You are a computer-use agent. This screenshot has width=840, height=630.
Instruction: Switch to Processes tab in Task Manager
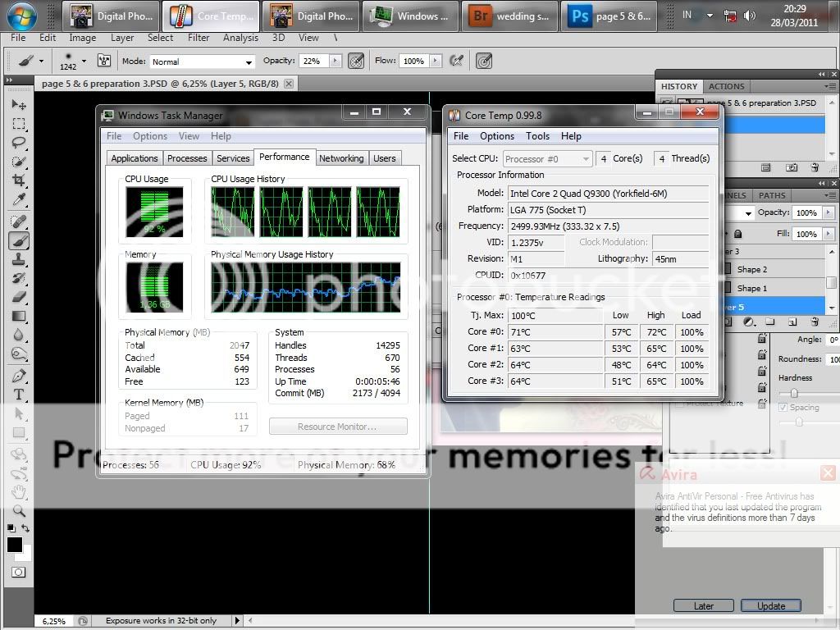187,158
